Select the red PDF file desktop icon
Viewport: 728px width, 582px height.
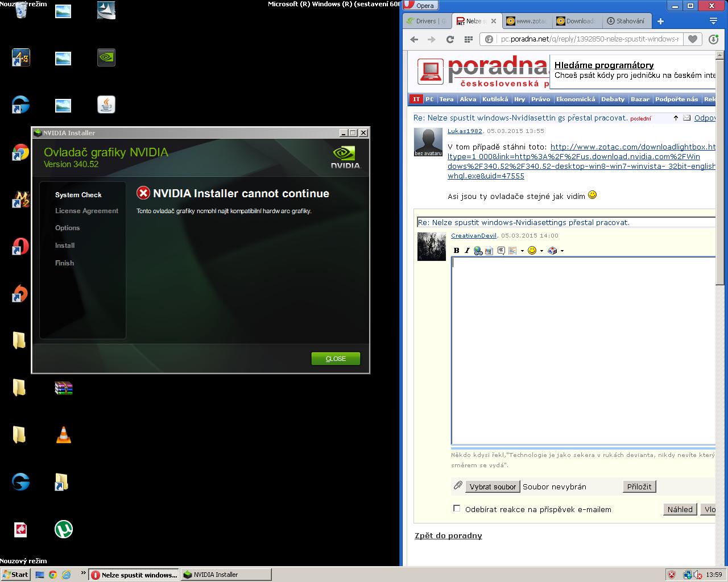pyautogui.click(x=20, y=529)
